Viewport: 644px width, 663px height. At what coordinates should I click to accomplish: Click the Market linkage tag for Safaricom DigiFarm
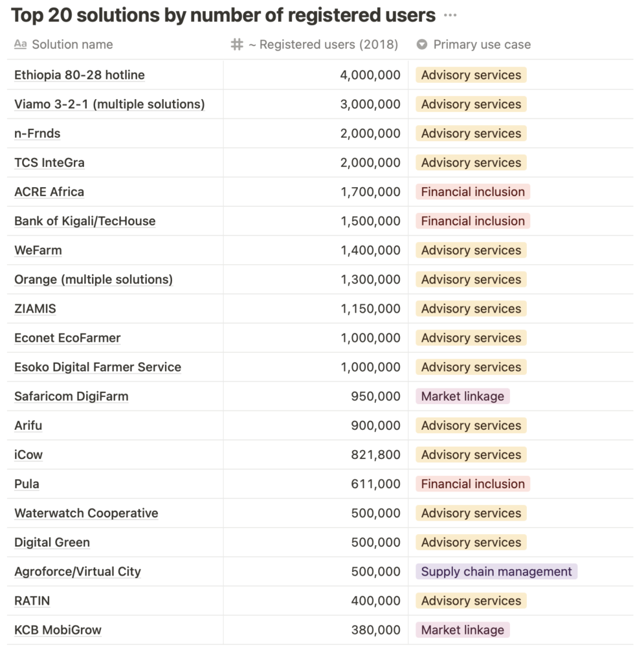click(x=463, y=396)
